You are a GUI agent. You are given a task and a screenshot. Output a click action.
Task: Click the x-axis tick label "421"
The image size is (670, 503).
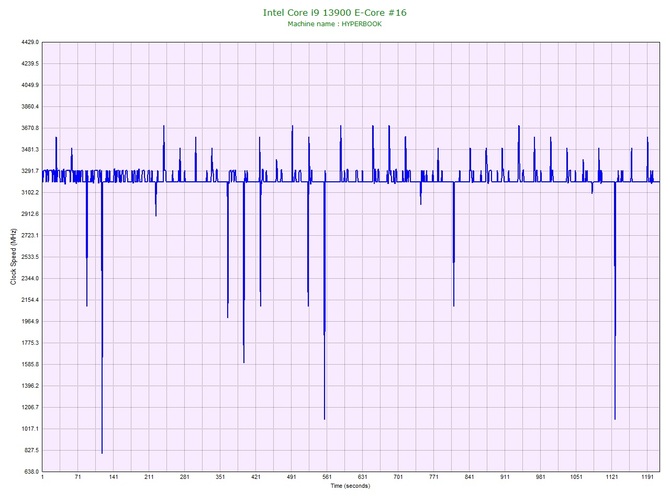pos(256,477)
